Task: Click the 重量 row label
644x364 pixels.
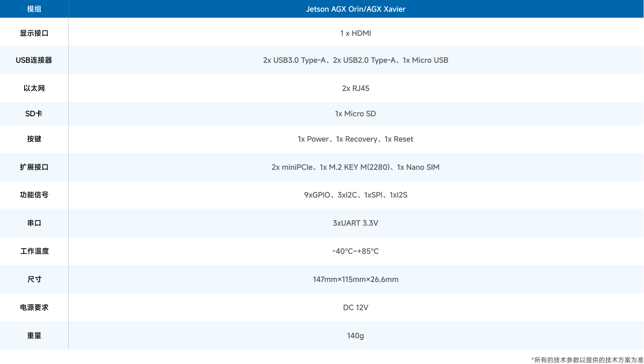Action: click(34, 335)
